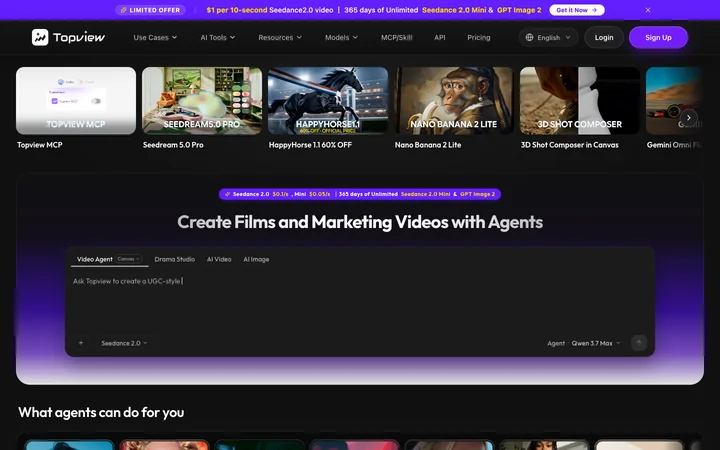Open the Canvas mode dropdown
Viewport: 720px width, 450px height.
tap(129, 259)
